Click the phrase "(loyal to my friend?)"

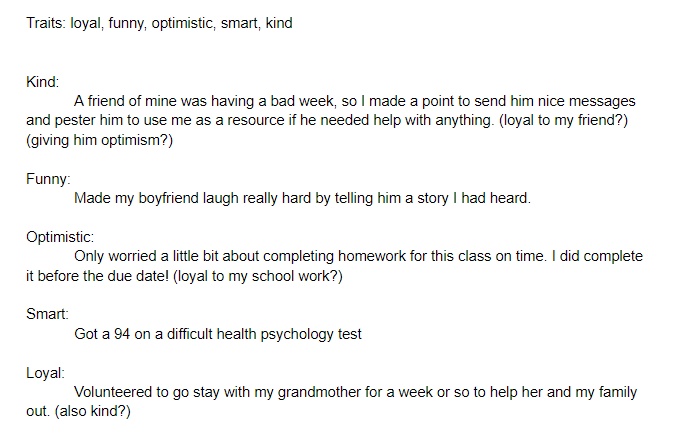coord(563,120)
